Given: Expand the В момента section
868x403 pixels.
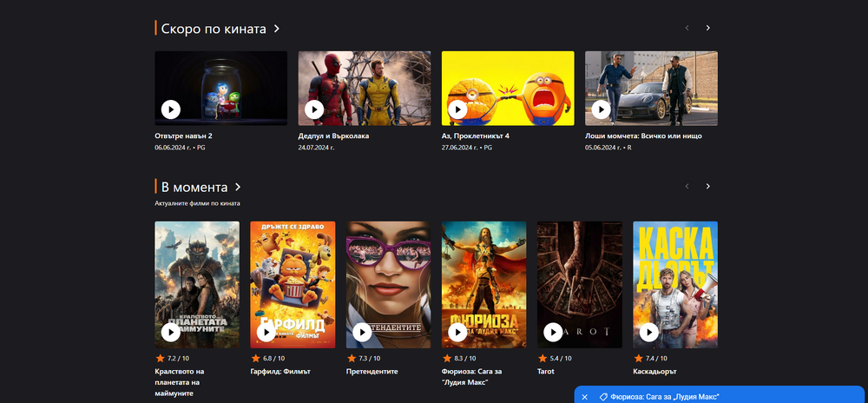Looking at the screenshot, I should 238,187.
